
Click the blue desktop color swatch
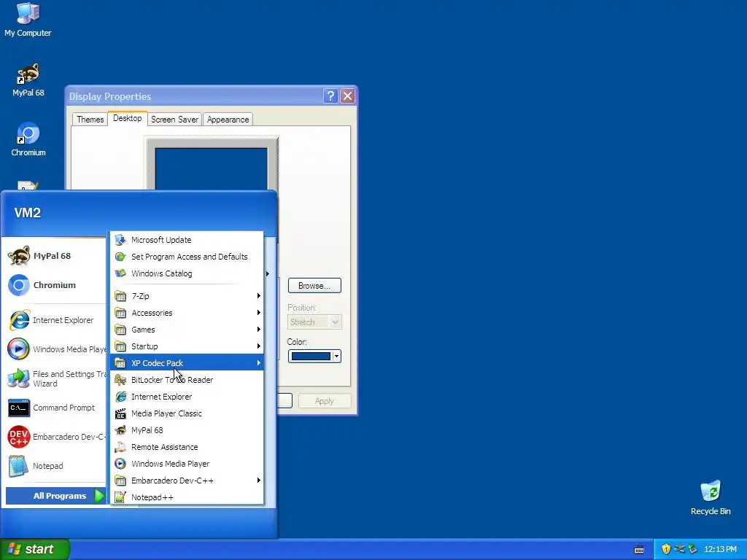311,356
